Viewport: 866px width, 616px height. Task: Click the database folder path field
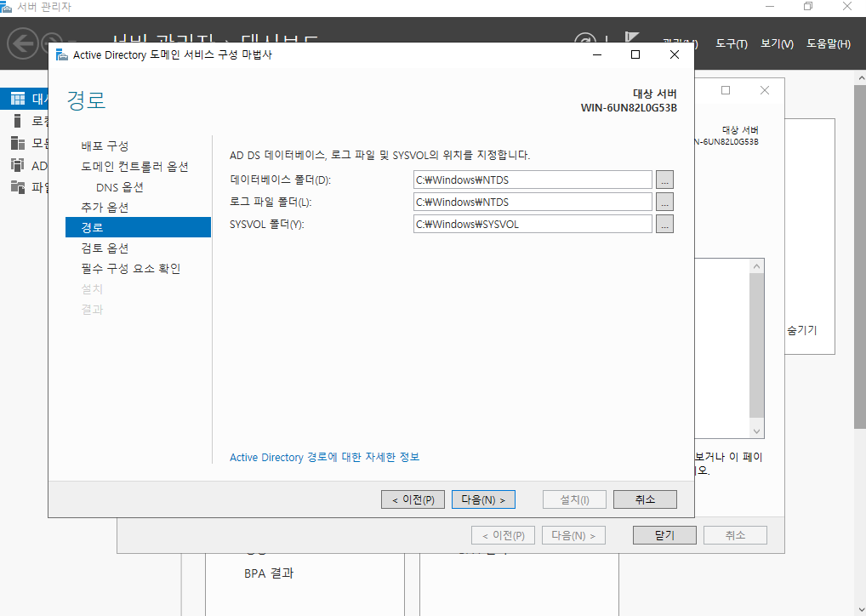coord(533,180)
